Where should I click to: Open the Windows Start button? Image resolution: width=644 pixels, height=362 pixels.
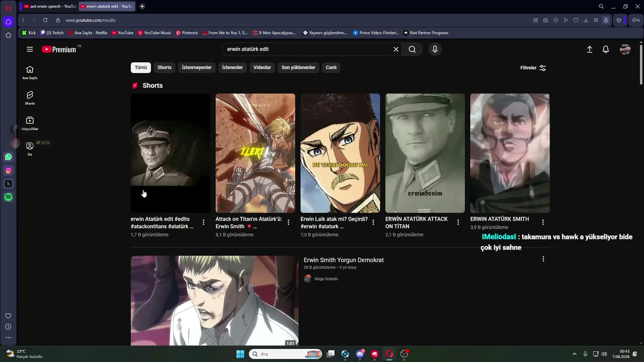(x=240, y=354)
